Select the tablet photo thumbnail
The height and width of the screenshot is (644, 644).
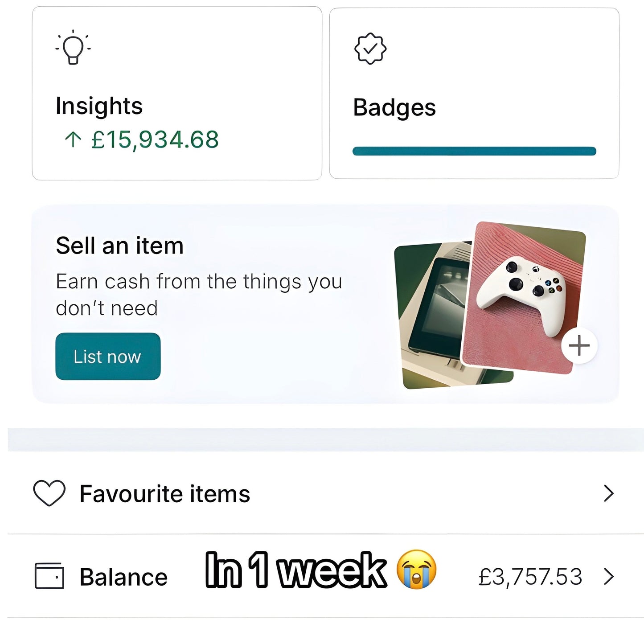430,312
